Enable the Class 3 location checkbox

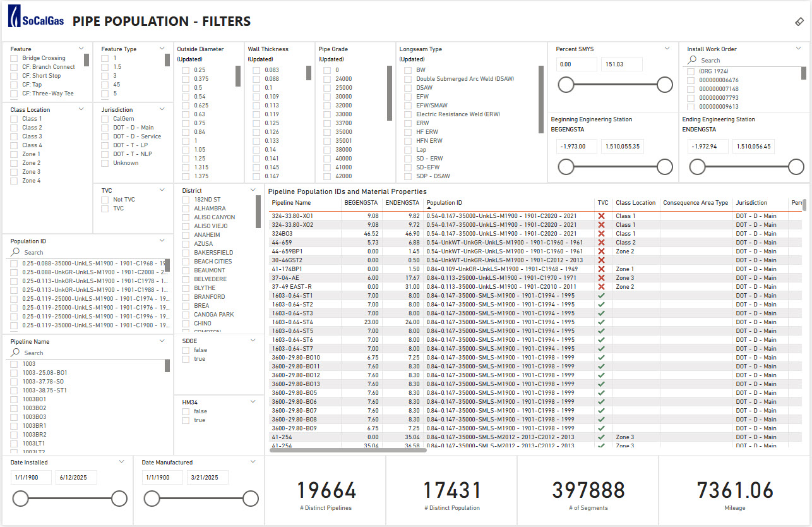(14, 136)
